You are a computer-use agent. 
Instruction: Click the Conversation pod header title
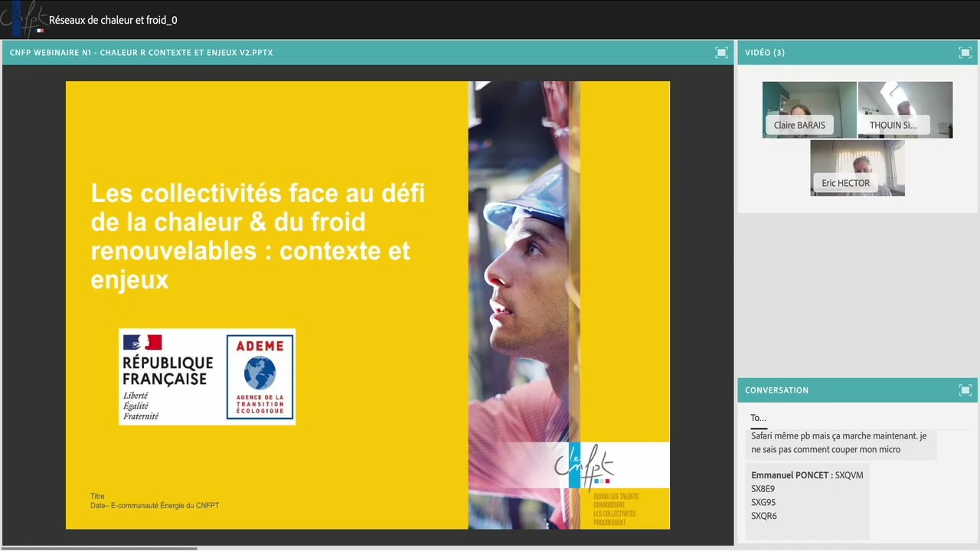pos(776,390)
